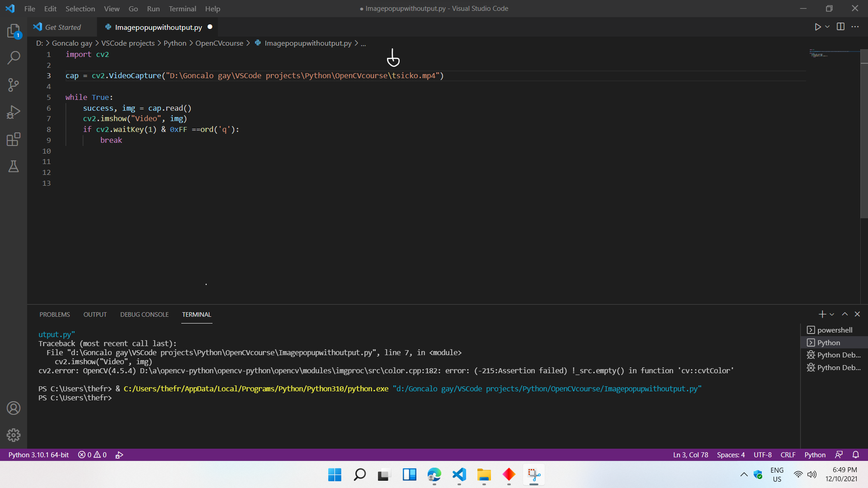Click the D: drive breadcrumb
The height and width of the screenshot is (488, 868).
click(x=39, y=43)
